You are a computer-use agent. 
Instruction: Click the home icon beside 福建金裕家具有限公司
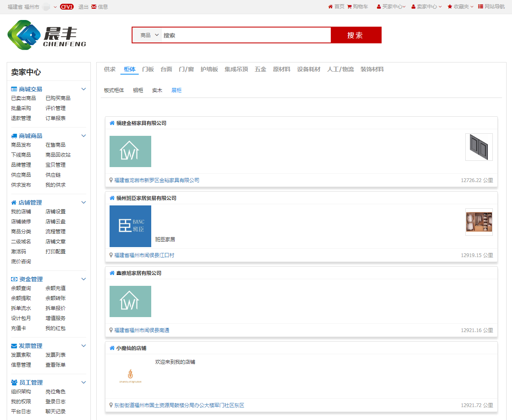click(x=112, y=123)
